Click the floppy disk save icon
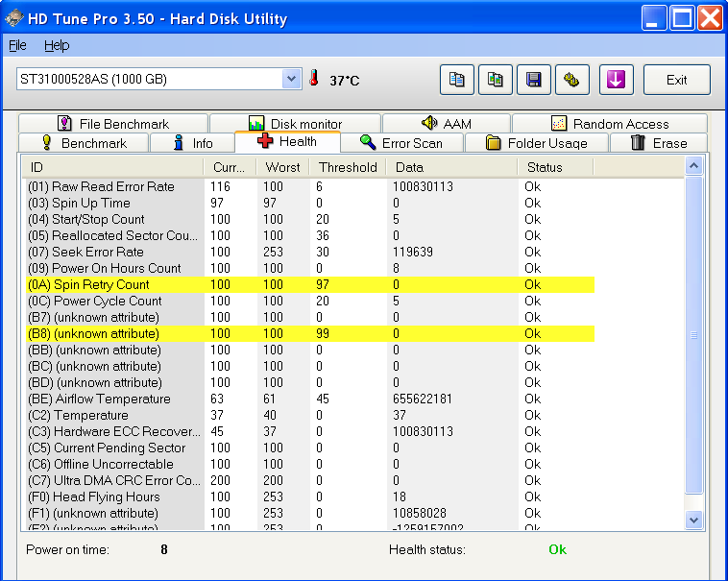 534,81
